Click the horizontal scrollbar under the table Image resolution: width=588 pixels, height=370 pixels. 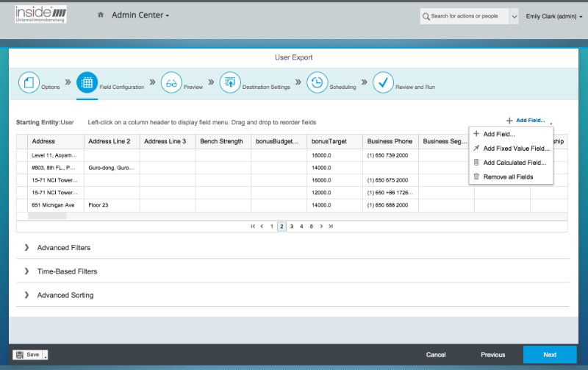(47, 216)
